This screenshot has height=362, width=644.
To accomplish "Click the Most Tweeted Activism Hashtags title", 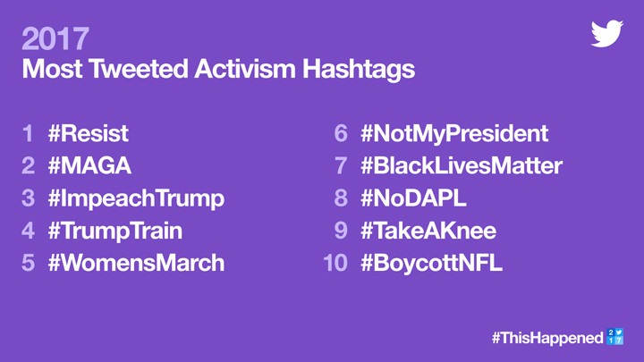I will point(218,69).
